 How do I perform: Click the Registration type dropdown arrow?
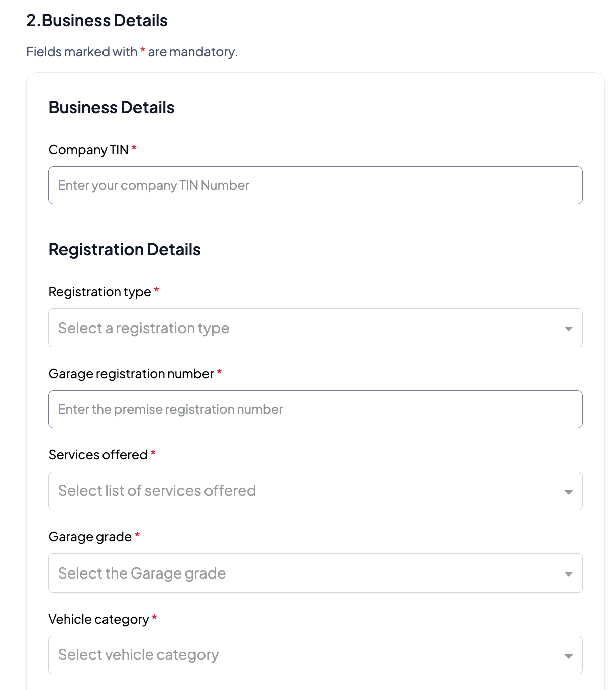tap(568, 329)
